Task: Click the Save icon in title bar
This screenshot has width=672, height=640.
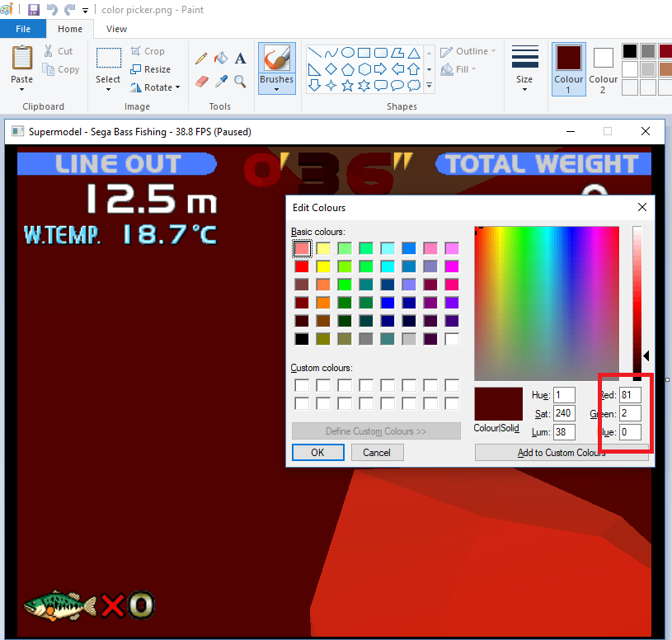Action: [x=34, y=9]
